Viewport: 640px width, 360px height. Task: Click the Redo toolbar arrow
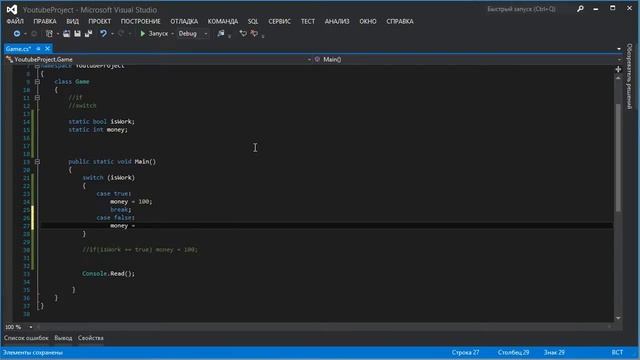pos(121,33)
